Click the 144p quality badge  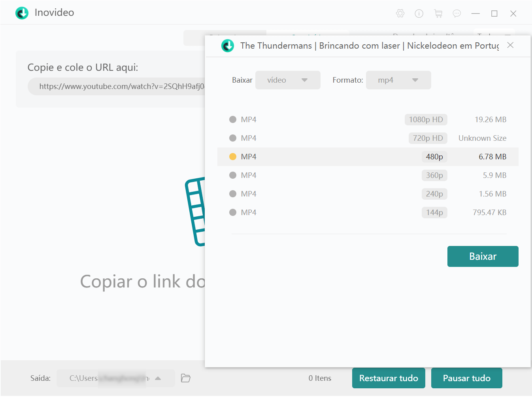[434, 212]
